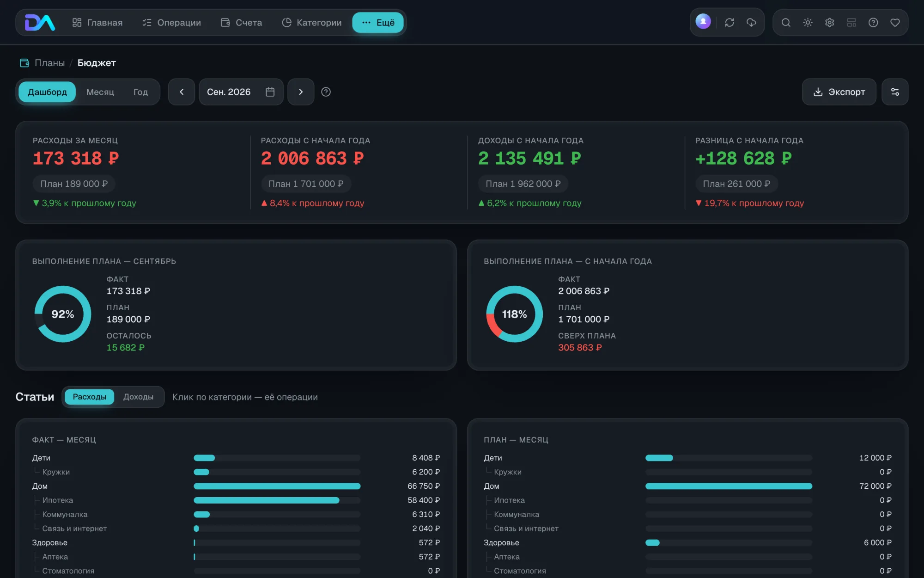Screen dimensions: 924x578
Task: Click the sync refresh icon
Action: 729,22
